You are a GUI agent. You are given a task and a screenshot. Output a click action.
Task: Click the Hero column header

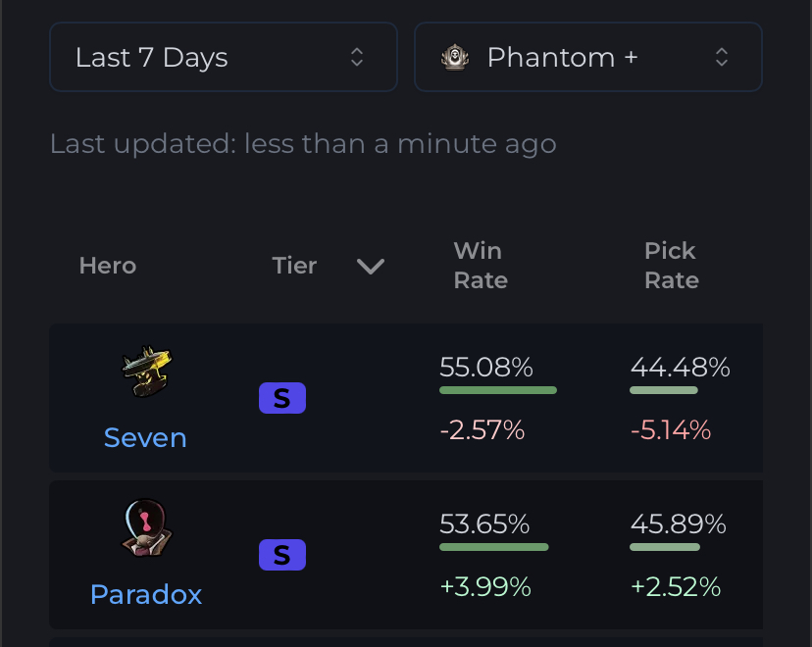pos(108,266)
